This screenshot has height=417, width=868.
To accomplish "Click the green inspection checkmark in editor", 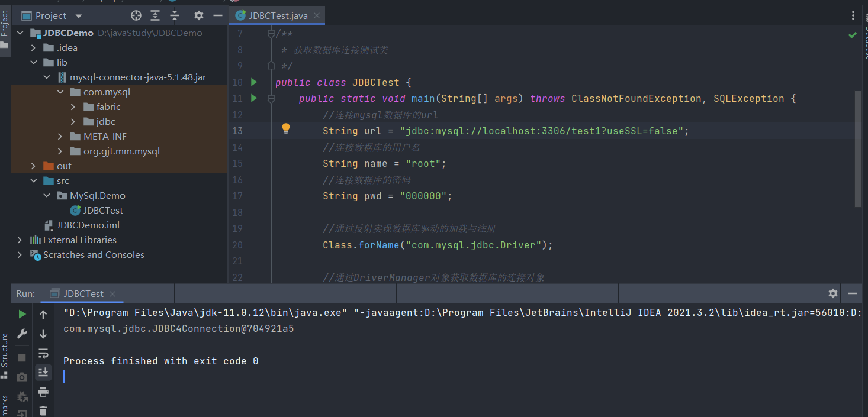I will point(853,35).
